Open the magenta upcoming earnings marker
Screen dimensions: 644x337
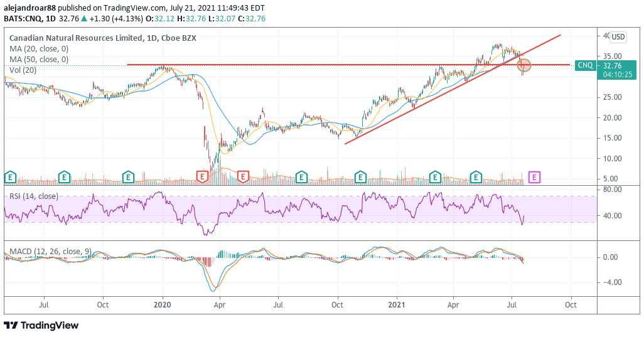pos(534,177)
